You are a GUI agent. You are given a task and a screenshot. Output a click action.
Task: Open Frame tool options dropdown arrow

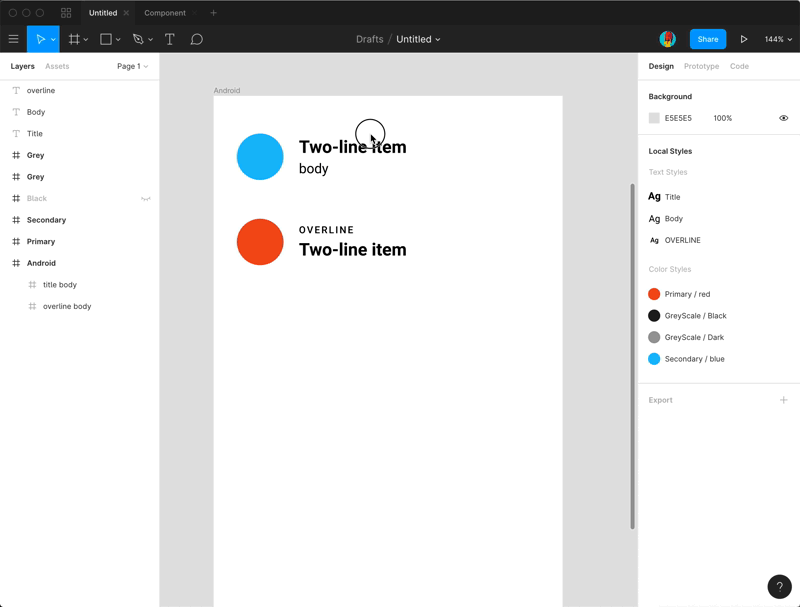coord(86,40)
